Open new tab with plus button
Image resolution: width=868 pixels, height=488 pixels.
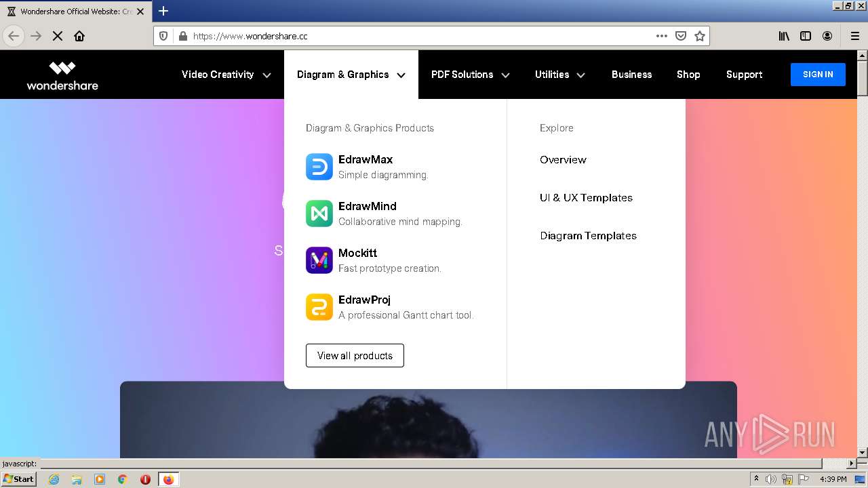[x=163, y=11]
